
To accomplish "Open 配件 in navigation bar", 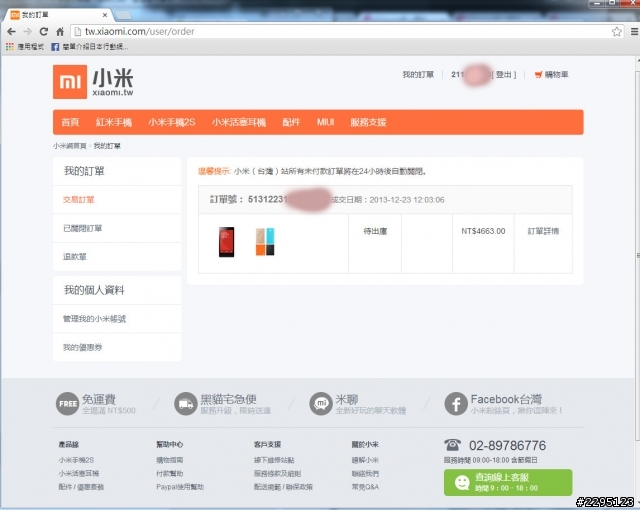I will 291,122.
